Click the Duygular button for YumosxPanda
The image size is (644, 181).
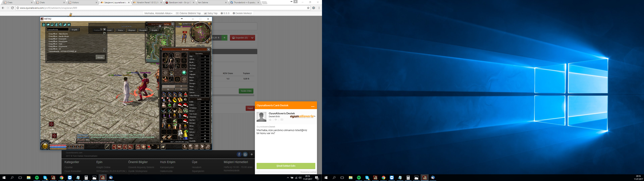point(143,30)
